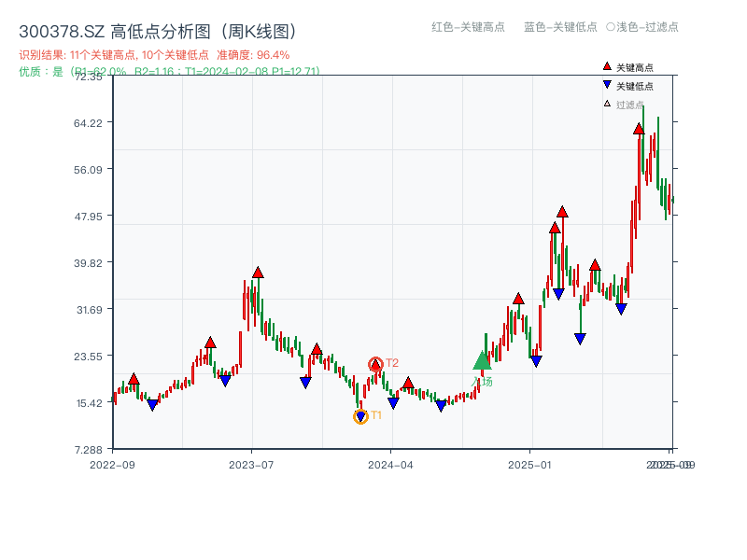Click the 31.69 y-axis label
747x560 pixels.
pyautogui.click(x=90, y=310)
